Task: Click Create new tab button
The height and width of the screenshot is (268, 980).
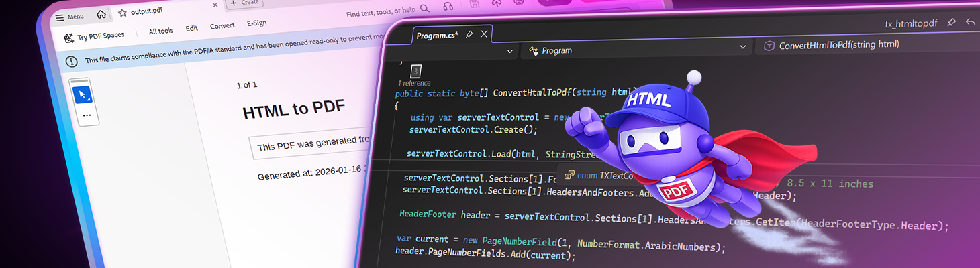Action: (x=246, y=3)
